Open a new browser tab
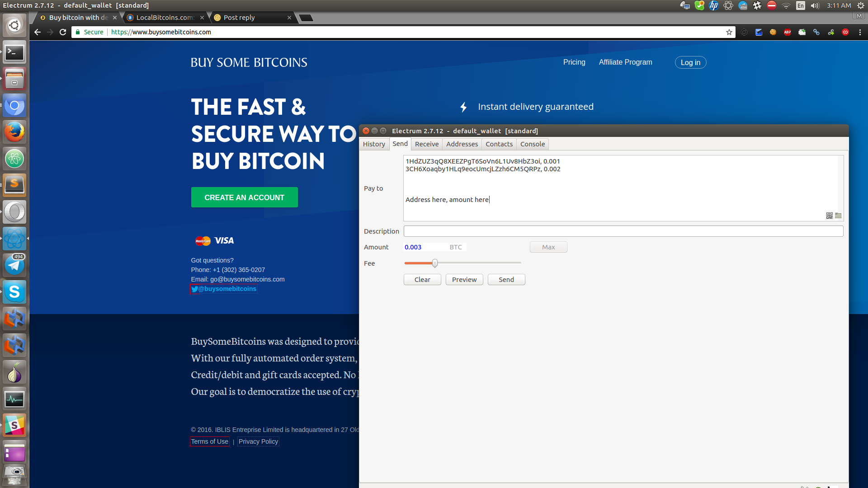Viewport: 868px width, 488px height. [306, 18]
